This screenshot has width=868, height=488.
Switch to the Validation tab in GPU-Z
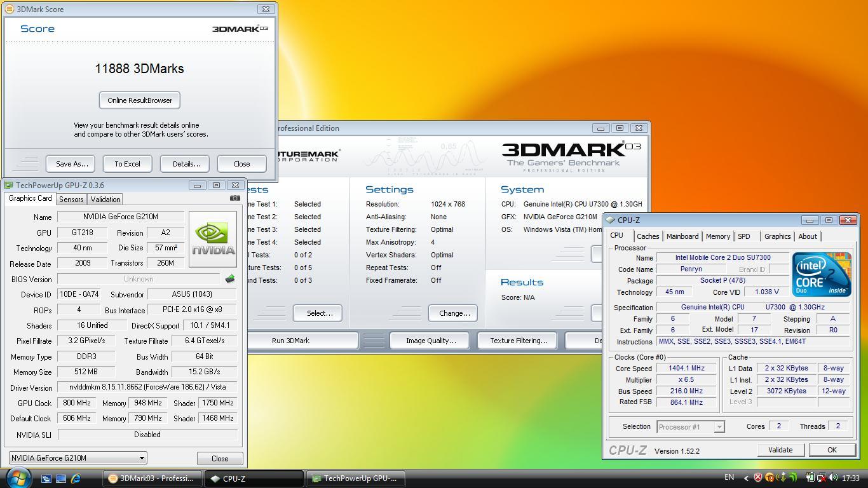coord(105,199)
